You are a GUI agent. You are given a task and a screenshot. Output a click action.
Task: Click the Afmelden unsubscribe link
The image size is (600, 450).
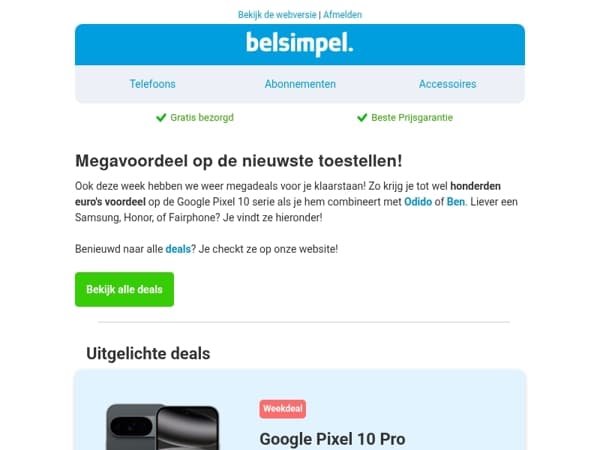342,15
